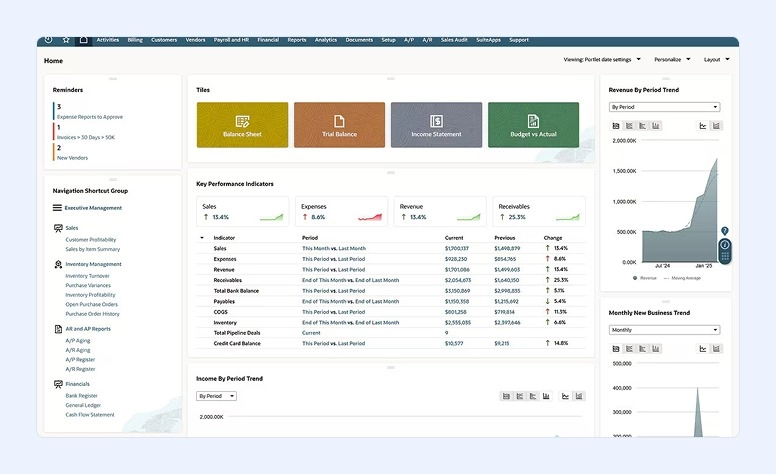Click the Balance Sheet tile
This screenshot has height=474, width=776.
point(242,125)
